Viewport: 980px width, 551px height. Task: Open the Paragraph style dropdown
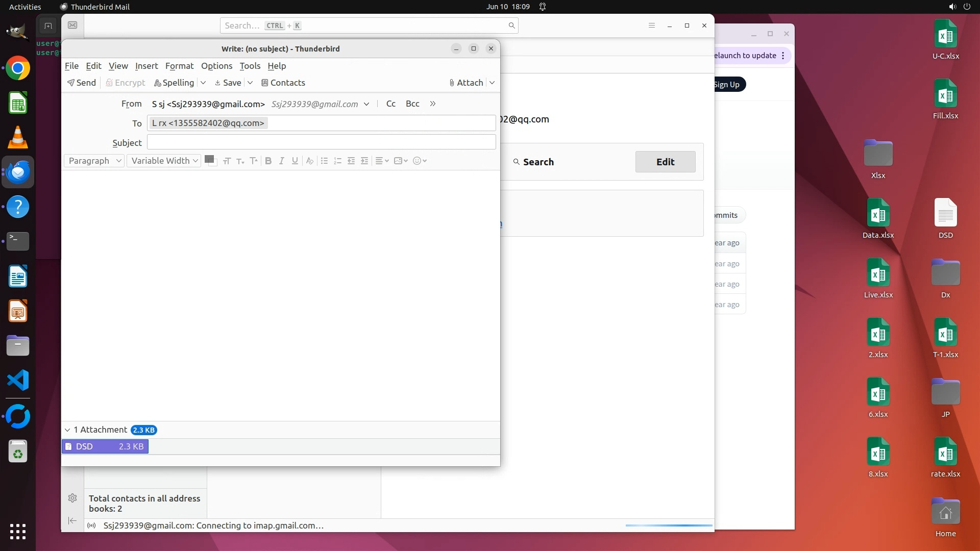click(x=94, y=161)
